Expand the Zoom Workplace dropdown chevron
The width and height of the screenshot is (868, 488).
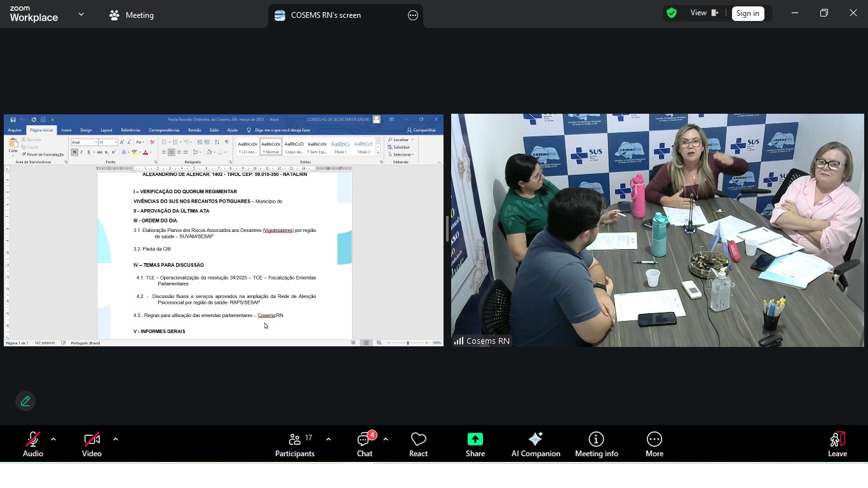(81, 15)
